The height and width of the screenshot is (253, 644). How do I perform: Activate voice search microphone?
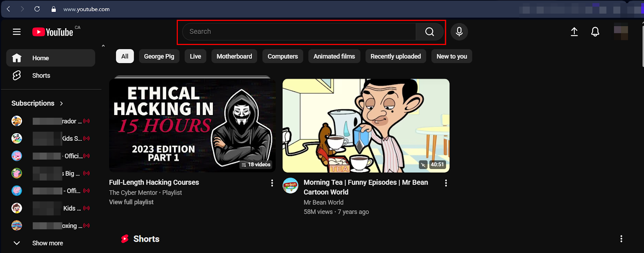(459, 32)
